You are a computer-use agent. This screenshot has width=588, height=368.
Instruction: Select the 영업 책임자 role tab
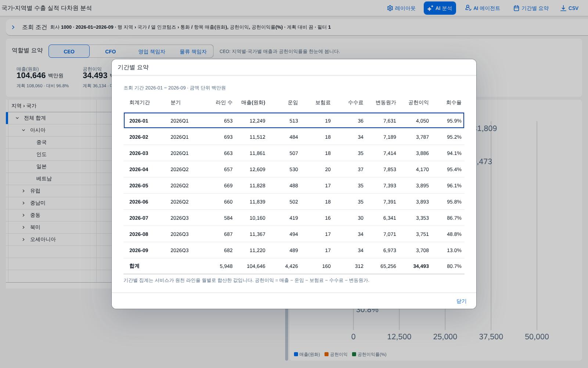tap(152, 52)
